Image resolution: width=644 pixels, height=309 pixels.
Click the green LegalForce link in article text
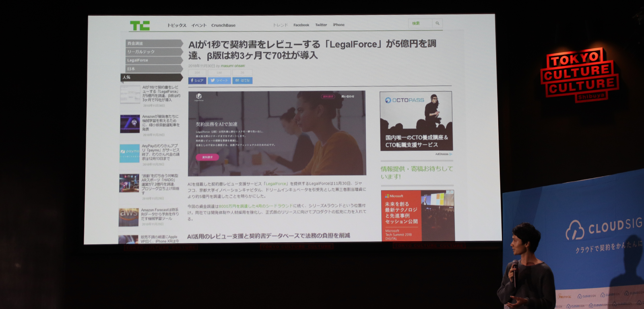coord(276,183)
